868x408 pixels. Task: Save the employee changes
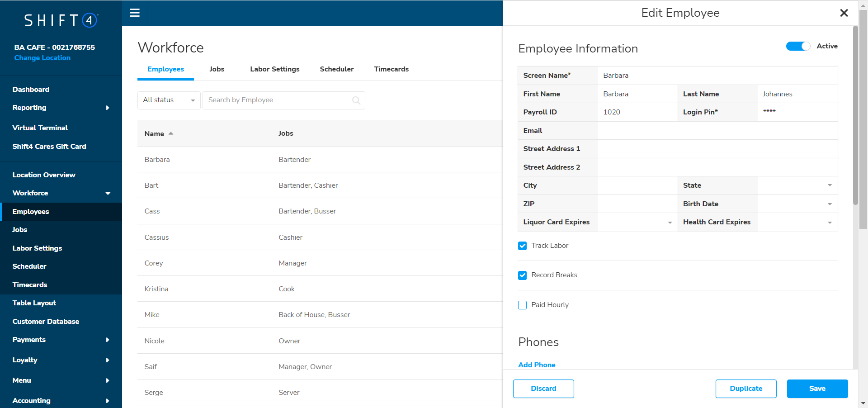click(817, 389)
